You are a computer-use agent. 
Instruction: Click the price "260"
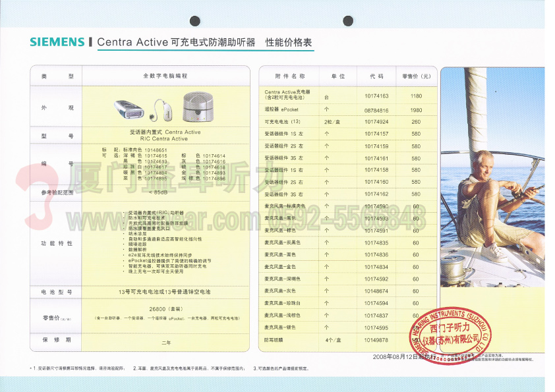point(417,122)
